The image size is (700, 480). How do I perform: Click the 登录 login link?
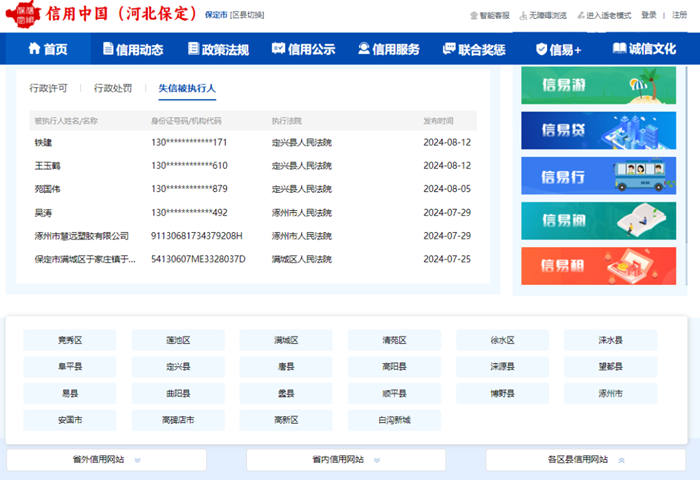click(649, 16)
